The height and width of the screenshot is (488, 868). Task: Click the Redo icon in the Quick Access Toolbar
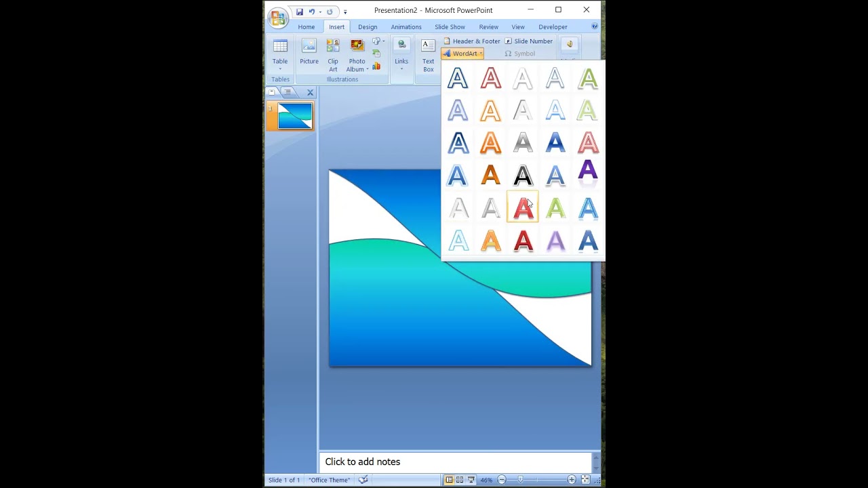(330, 12)
